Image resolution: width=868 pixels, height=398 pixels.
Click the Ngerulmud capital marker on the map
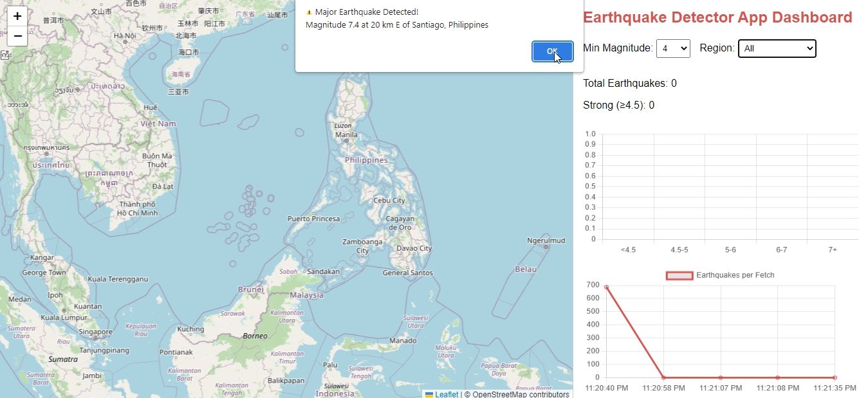pyautogui.click(x=546, y=247)
